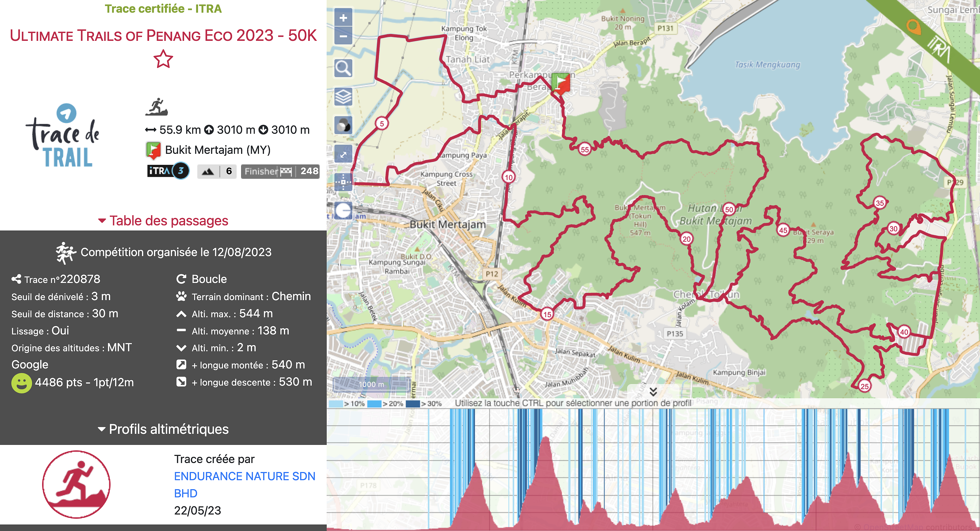Viewport: 980px width, 531px height.
Task: Zoom in on the map
Action: tap(343, 17)
